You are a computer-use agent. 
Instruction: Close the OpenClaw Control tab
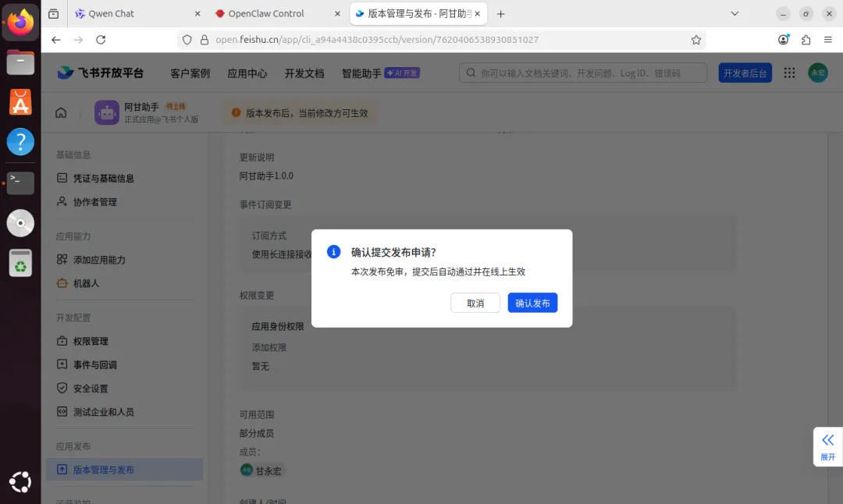[337, 13]
